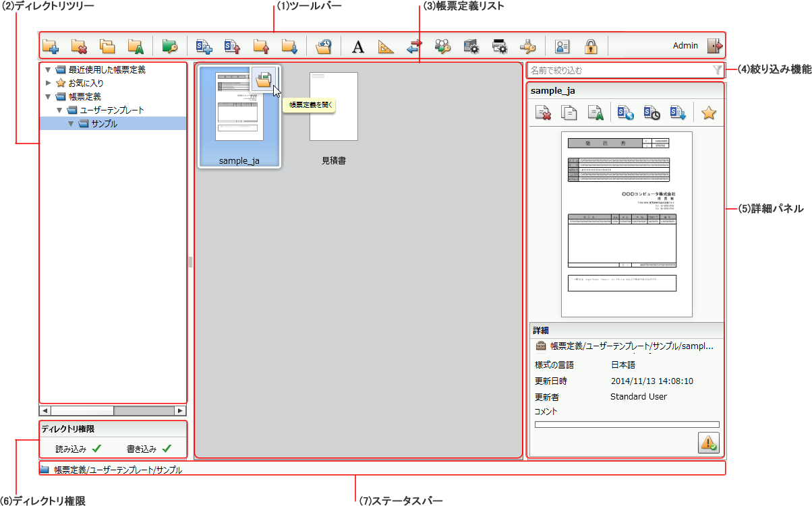812x506 pixels.
Task: Click the orange triangle ruler icon
Action: click(x=386, y=46)
